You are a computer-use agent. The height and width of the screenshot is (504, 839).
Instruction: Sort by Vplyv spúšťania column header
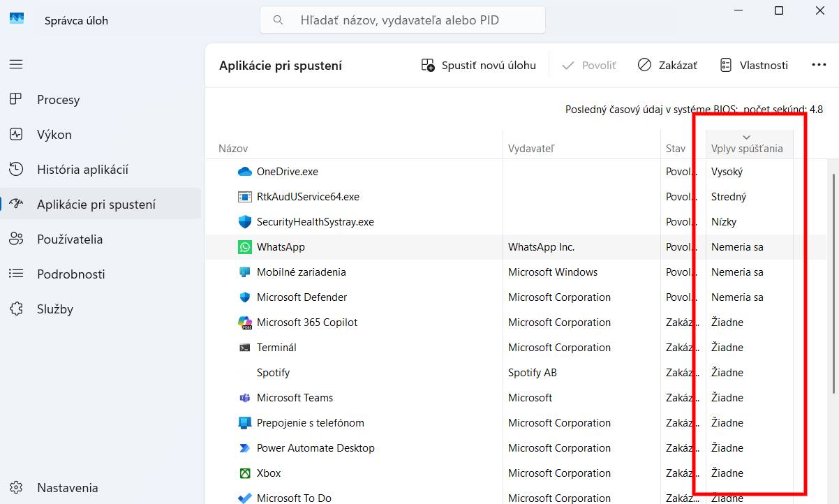pyautogui.click(x=750, y=144)
